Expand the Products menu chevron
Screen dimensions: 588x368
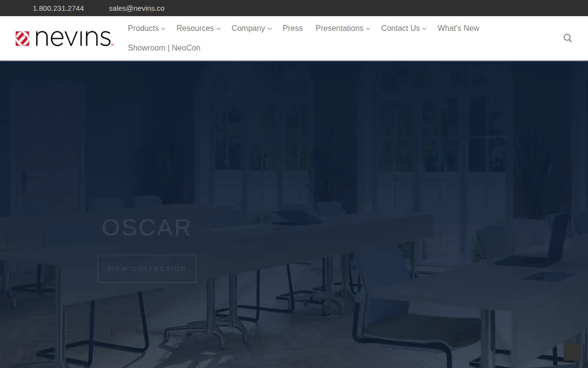tap(163, 29)
